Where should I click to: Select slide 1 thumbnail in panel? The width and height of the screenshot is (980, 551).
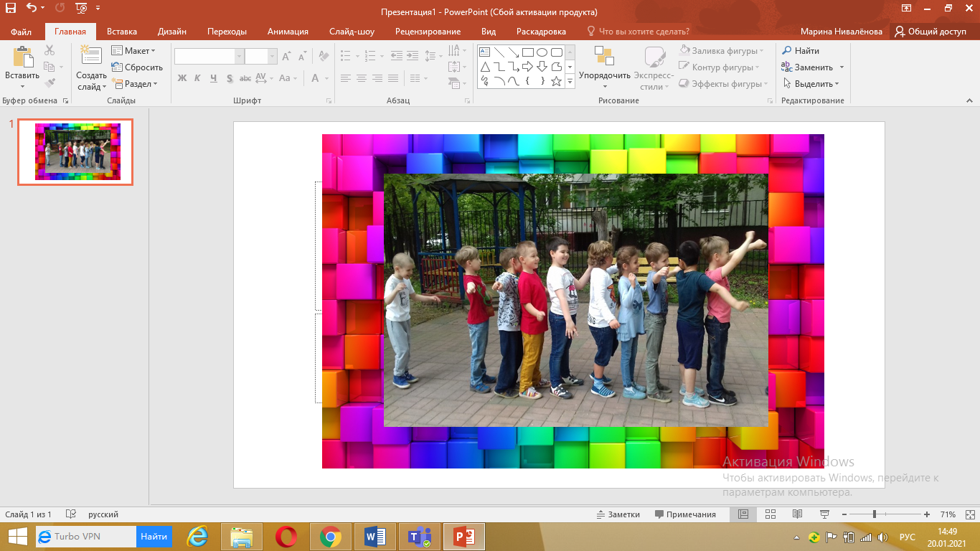tap(75, 152)
